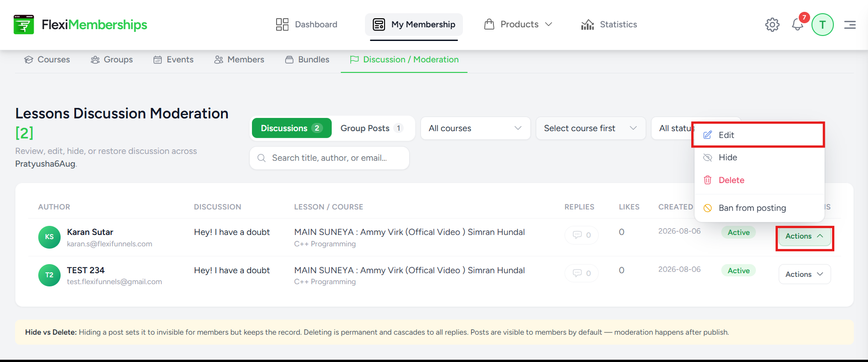Click the Active status badge for Karan Sutar
Image resolution: width=868 pixels, height=362 pixels.
click(739, 232)
